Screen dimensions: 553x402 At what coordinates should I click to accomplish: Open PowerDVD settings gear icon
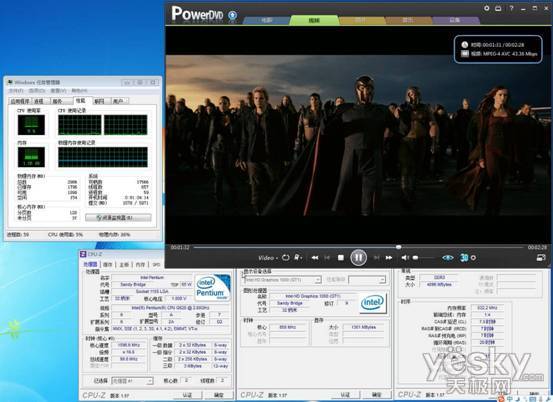pyautogui.click(x=487, y=8)
